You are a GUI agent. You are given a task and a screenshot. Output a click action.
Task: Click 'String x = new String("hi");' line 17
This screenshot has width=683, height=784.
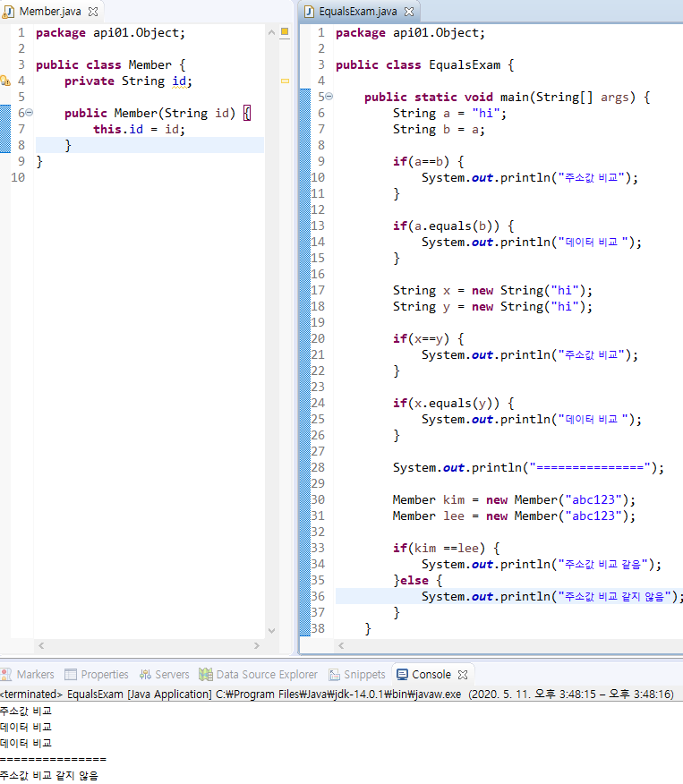492,291
